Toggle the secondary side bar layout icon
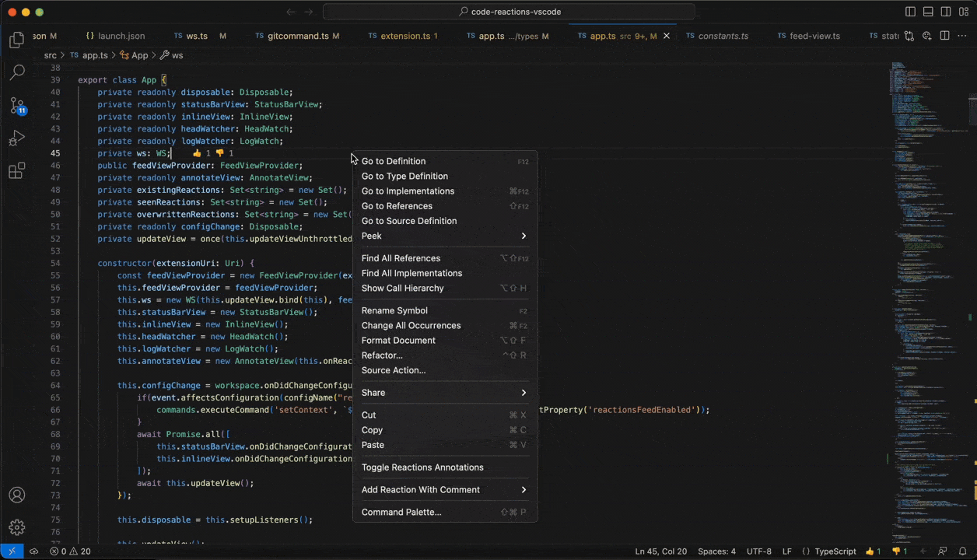 (x=946, y=12)
